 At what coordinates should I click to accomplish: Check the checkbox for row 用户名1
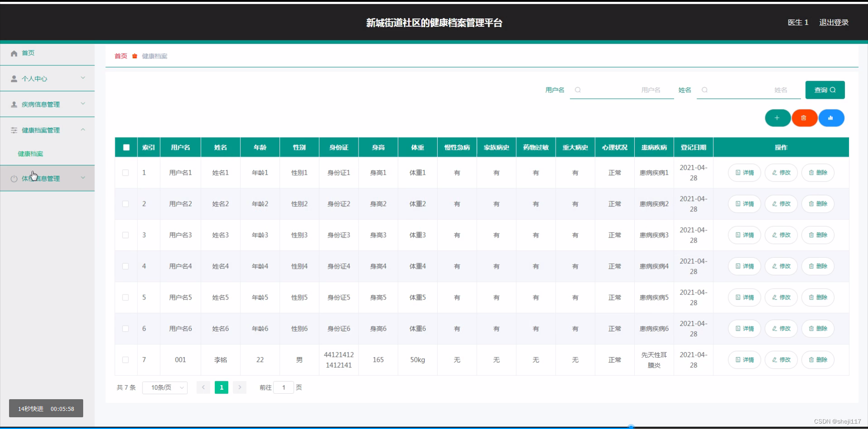pyautogui.click(x=125, y=173)
